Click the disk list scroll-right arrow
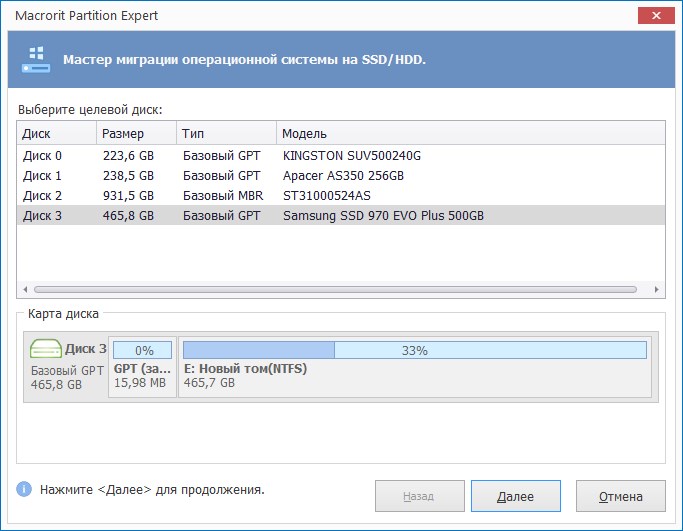This screenshot has height=531, width=683. click(656, 289)
